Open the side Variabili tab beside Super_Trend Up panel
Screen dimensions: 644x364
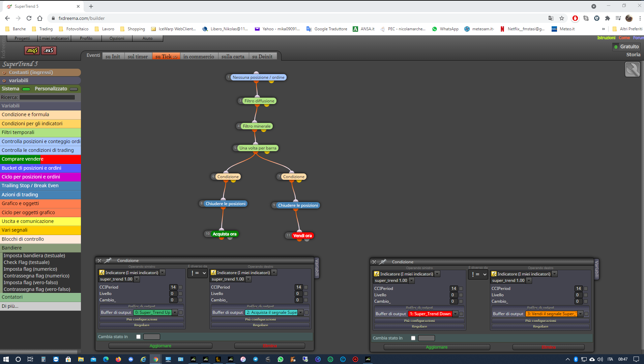click(317, 268)
